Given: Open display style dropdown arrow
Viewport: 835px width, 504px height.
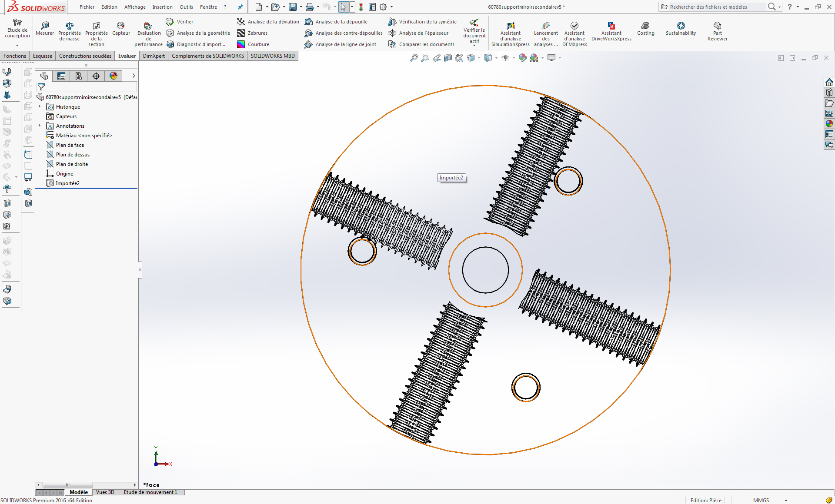Looking at the screenshot, I should point(496,58).
